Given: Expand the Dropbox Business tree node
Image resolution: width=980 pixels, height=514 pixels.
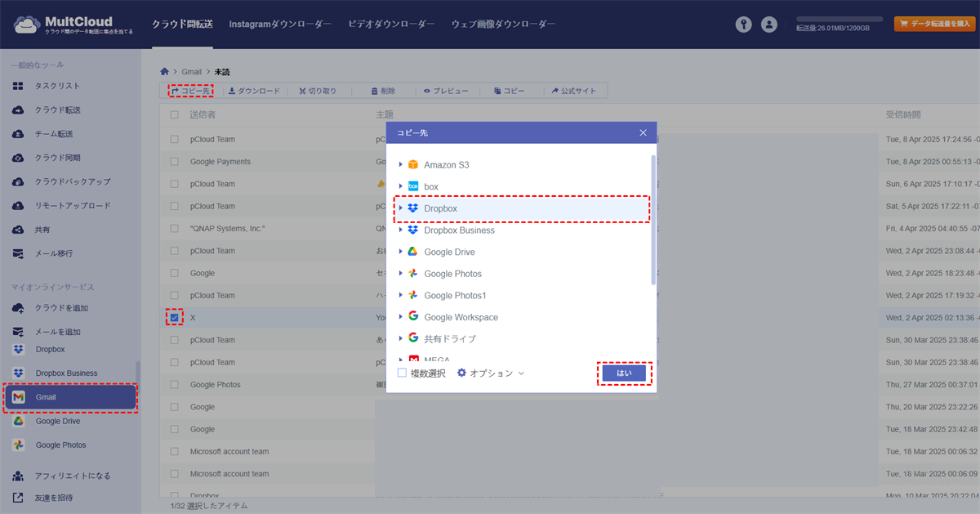Looking at the screenshot, I should coord(400,230).
